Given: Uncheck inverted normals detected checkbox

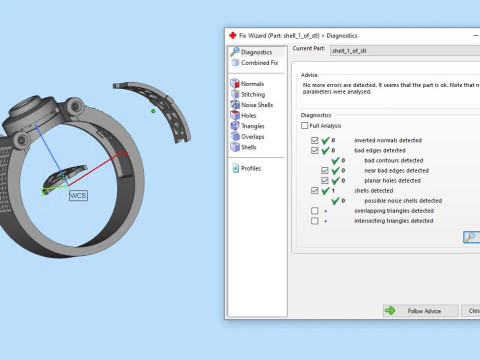Looking at the screenshot, I should (314, 140).
